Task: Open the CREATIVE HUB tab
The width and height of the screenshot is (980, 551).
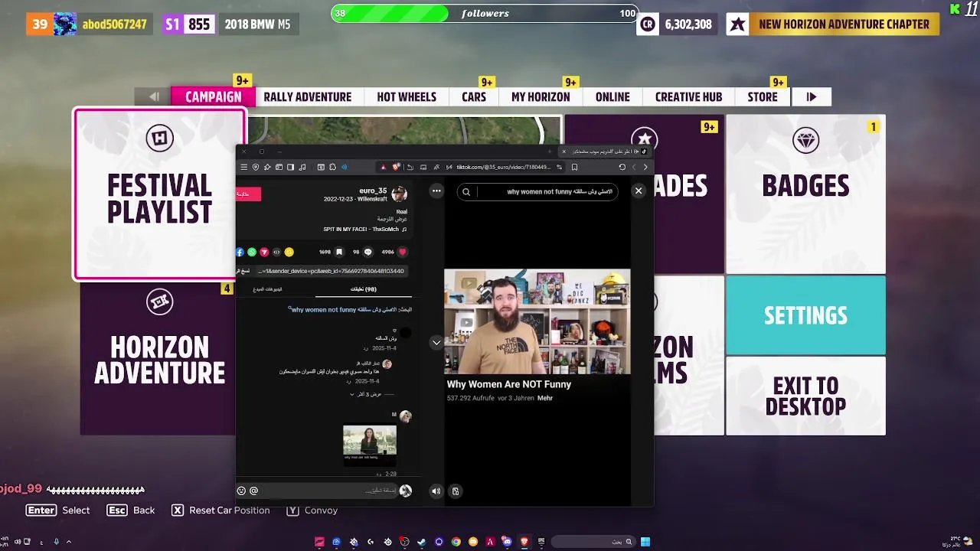Action: coord(688,97)
